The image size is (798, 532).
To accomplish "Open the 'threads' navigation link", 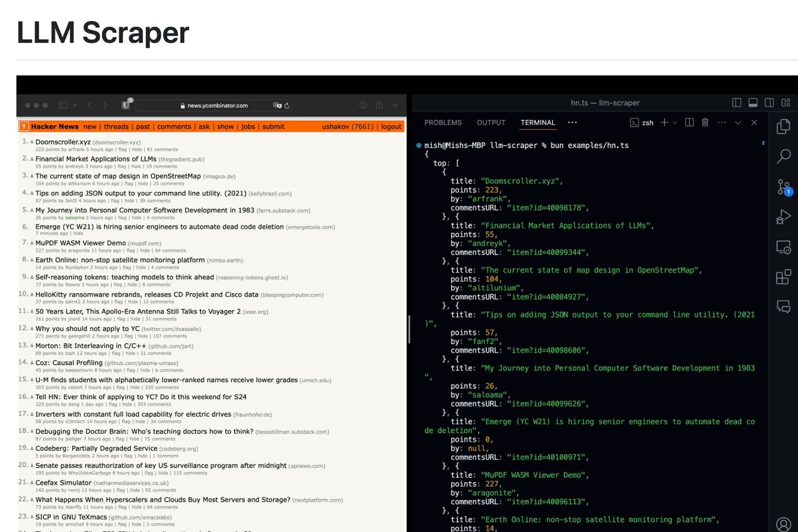I will click(x=116, y=127).
